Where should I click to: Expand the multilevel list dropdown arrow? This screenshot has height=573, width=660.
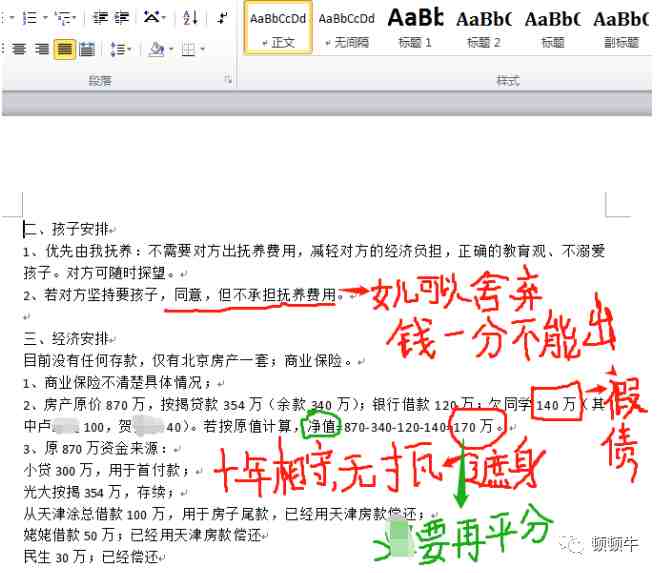tap(74, 18)
